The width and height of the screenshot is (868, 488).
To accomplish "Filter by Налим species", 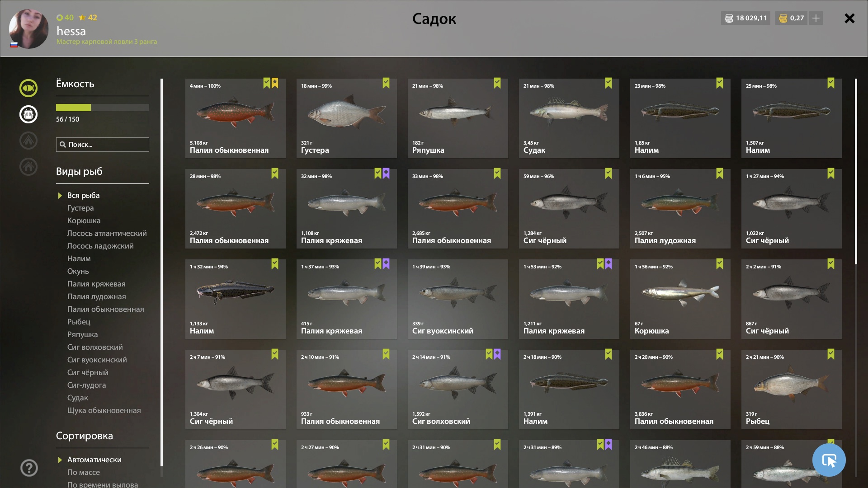I will pyautogui.click(x=79, y=258).
